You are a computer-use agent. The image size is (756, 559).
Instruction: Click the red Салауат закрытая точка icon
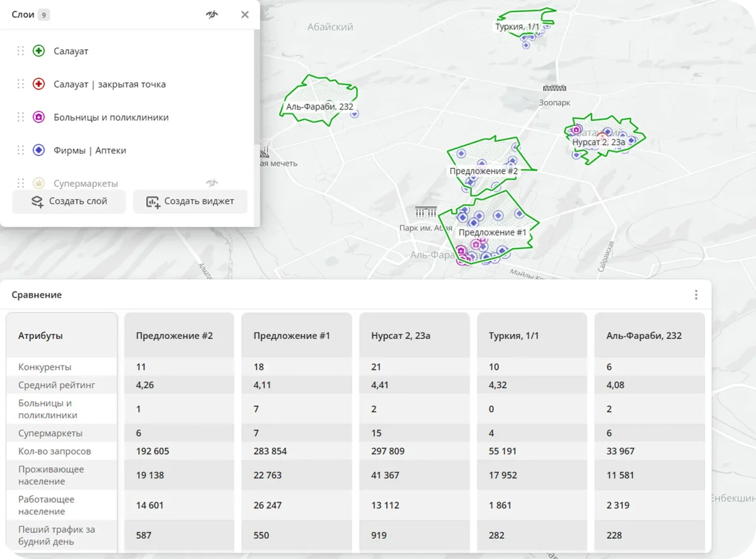[38, 84]
